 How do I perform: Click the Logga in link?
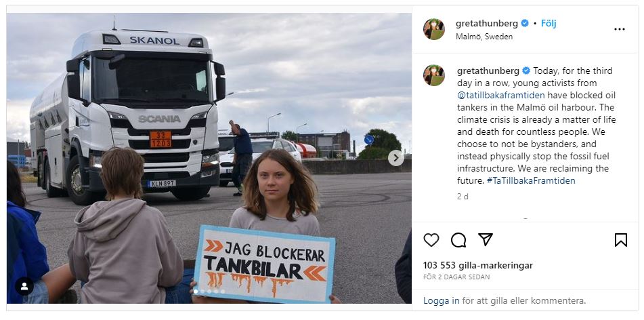pos(441,300)
